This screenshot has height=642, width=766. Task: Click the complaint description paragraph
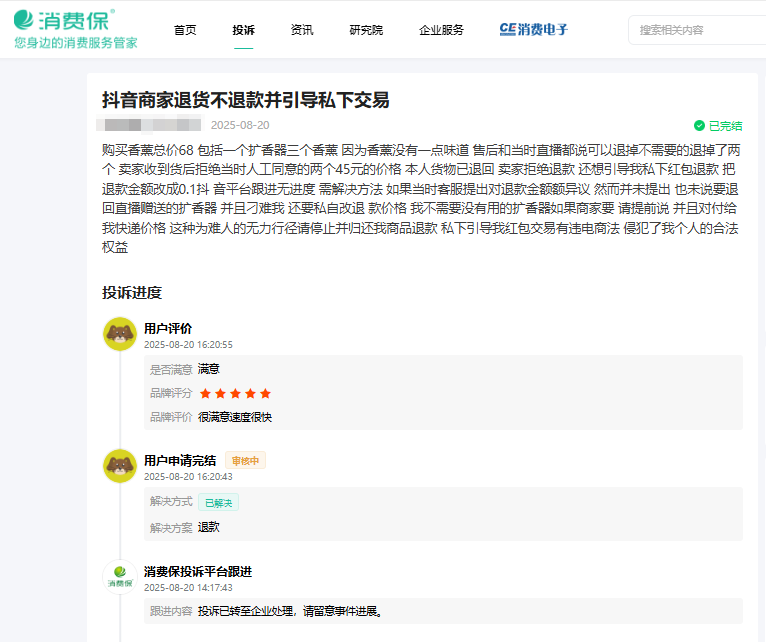point(421,198)
